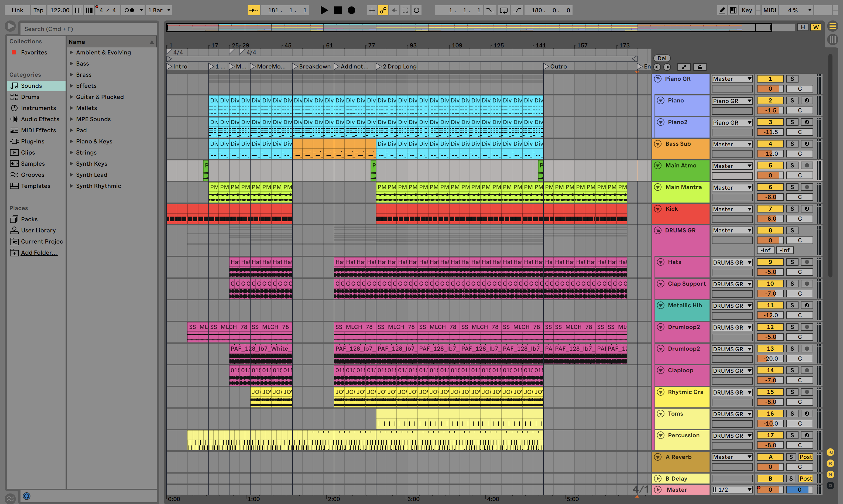Mute Toms track via activator 16
The height and width of the screenshot is (504, 843).
[770, 414]
